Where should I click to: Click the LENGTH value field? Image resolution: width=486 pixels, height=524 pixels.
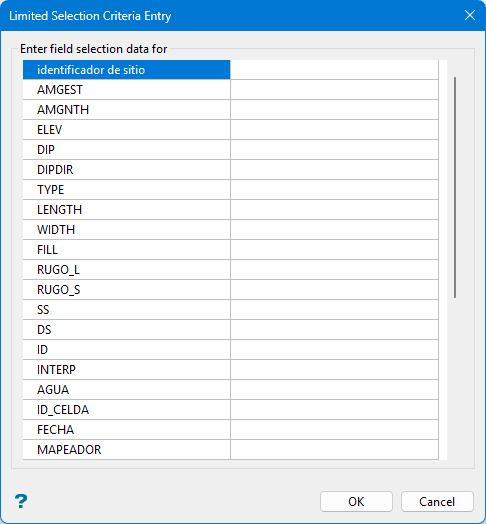334,210
